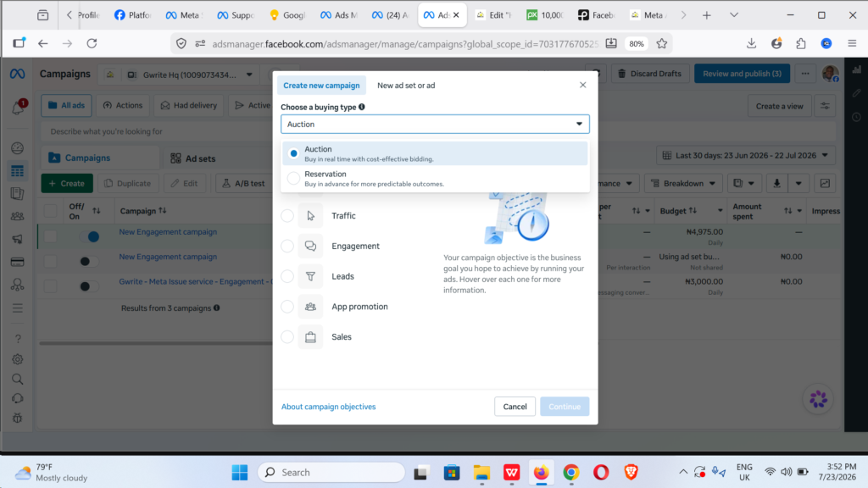Screen dimensions: 868x488
Task: Select the Campaigns table grid icon in sidebar
Action: (x=18, y=171)
